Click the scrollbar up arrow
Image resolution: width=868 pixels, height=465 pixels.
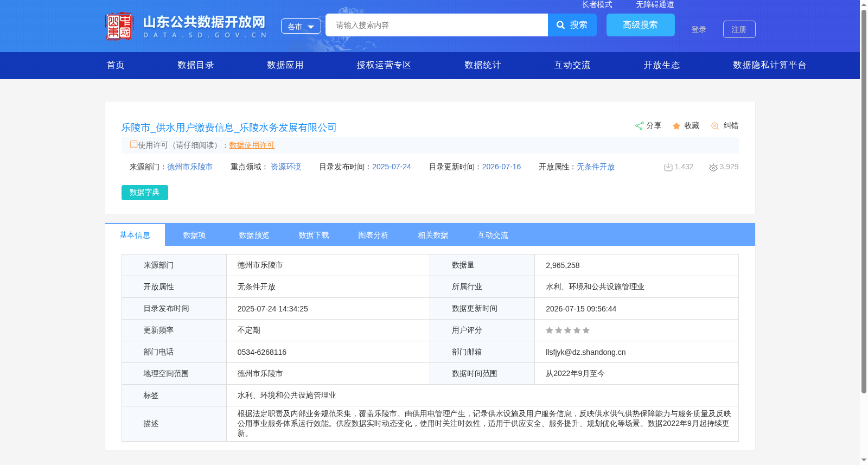point(864,4)
